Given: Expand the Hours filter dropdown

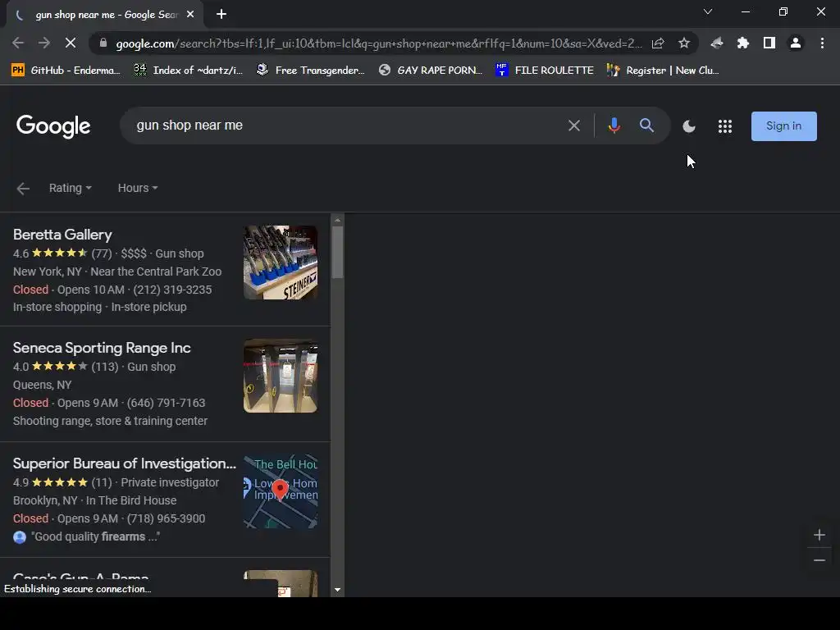Looking at the screenshot, I should (x=138, y=188).
